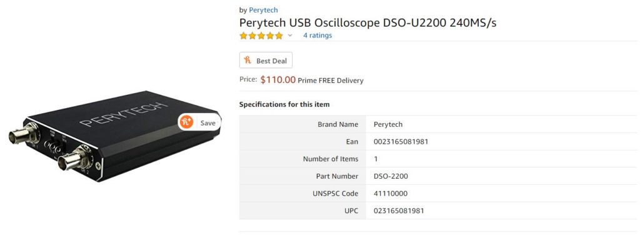Click the first gold star in the rating
Screen dimensions: 644x238
click(244, 36)
